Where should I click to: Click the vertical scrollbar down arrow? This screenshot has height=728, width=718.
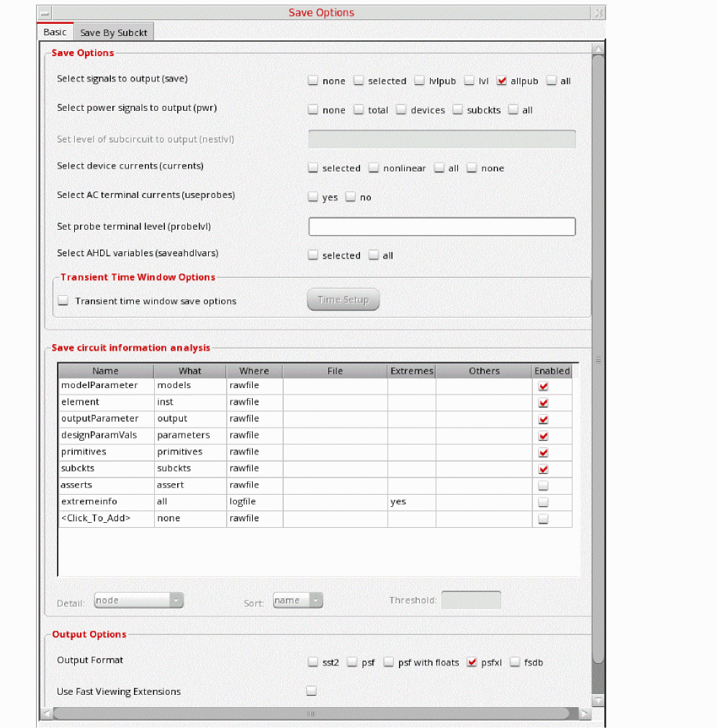(x=598, y=699)
